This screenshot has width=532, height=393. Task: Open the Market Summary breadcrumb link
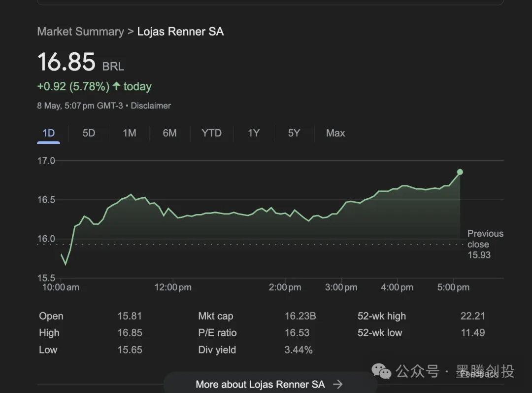click(x=80, y=32)
